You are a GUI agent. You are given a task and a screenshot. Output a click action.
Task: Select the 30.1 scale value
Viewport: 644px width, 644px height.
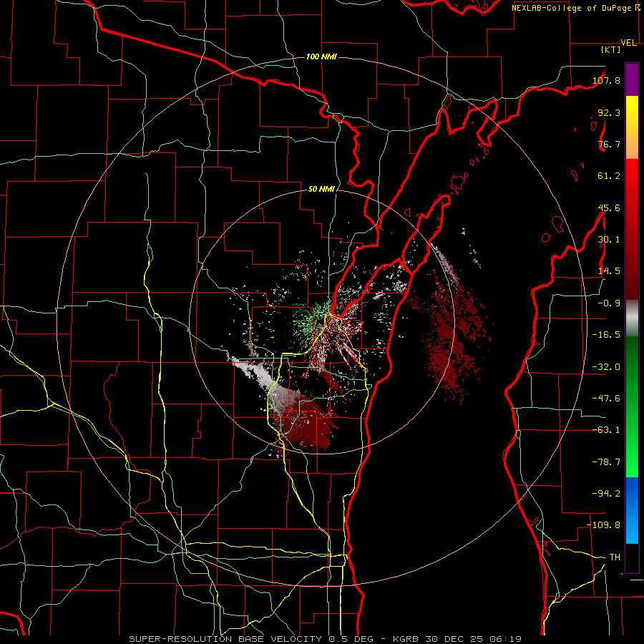coord(609,240)
